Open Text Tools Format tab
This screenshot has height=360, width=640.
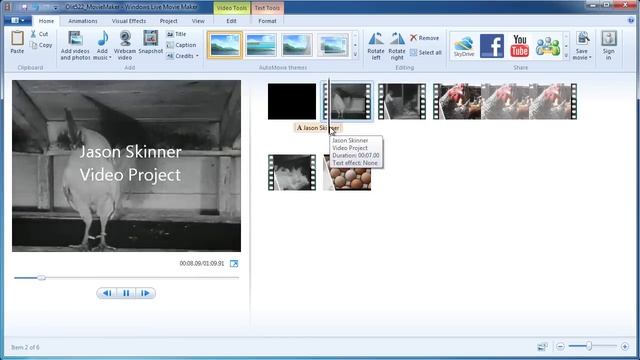point(267,21)
